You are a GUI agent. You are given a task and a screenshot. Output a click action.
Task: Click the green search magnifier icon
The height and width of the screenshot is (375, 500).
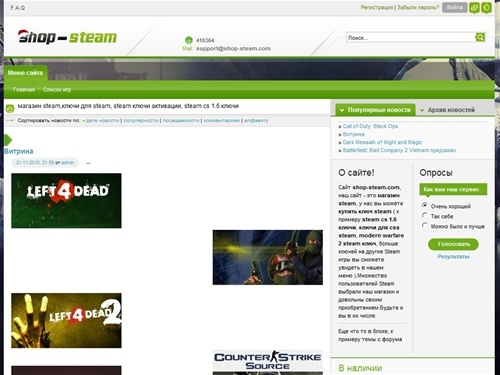(480, 37)
